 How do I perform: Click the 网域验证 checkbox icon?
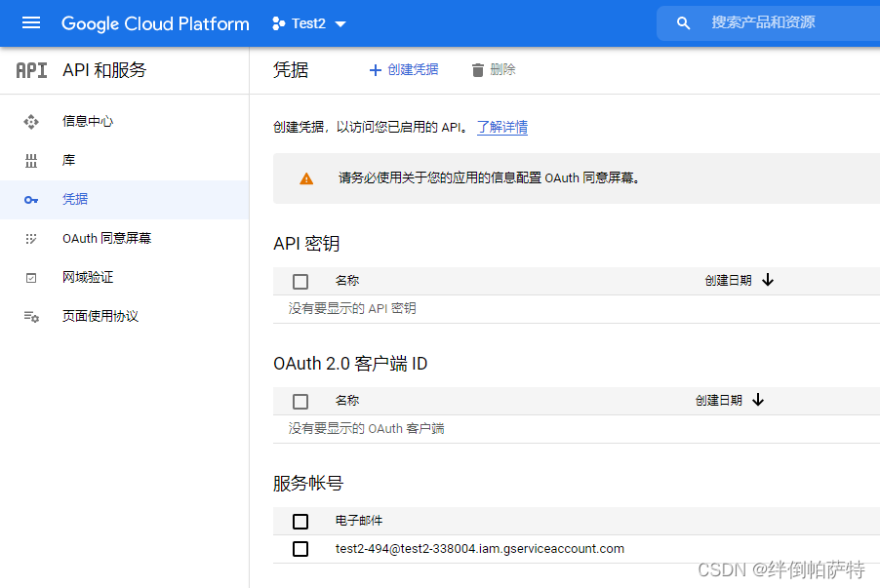(31, 278)
